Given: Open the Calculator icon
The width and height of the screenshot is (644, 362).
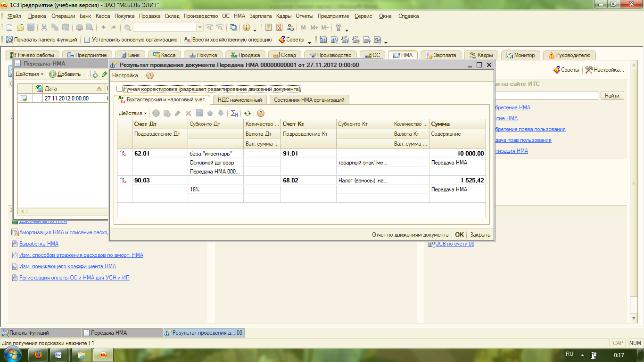Looking at the screenshot, I should point(269,28).
